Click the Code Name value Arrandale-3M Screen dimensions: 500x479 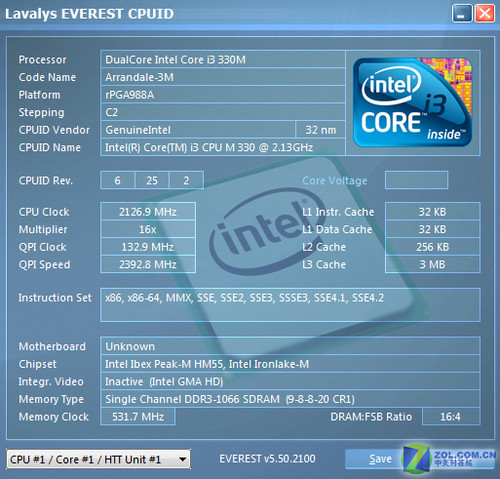(x=223, y=77)
